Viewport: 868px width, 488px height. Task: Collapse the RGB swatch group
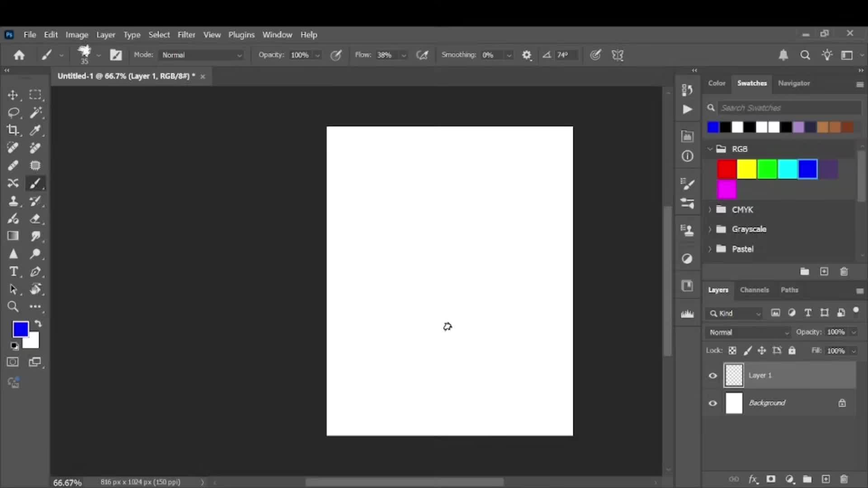[x=710, y=149]
